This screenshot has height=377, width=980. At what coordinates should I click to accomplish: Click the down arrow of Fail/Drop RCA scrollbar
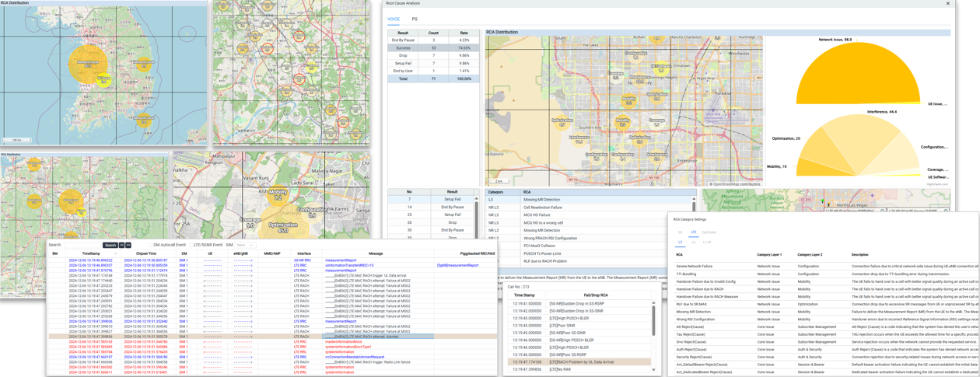[x=653, y=370]
